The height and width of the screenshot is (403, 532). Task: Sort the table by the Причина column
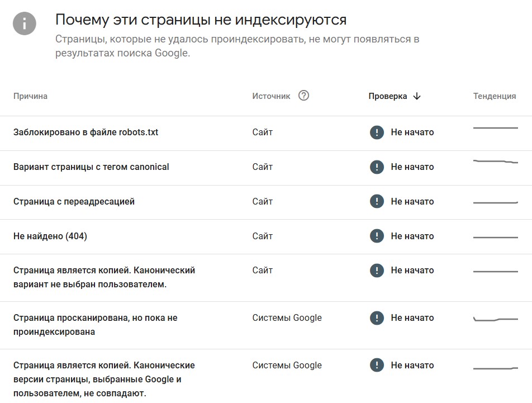(31, 96)
